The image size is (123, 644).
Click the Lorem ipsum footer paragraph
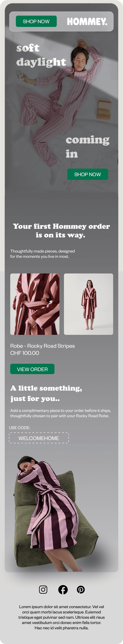coord(61,617)
